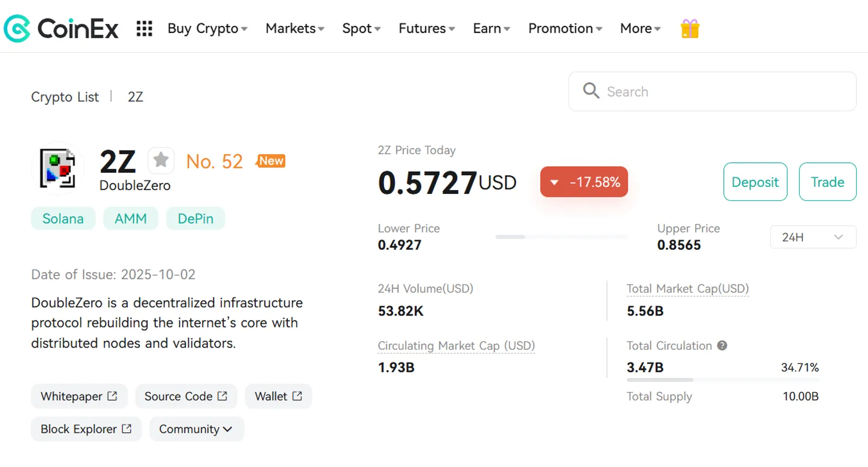Screen dimensions: 868x467
Task: Expand the Community dropdown
Action: 196,429
